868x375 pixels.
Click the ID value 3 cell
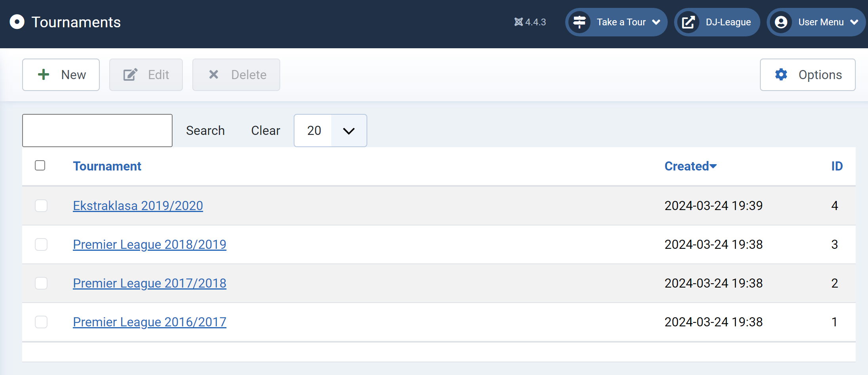[834, 244]
